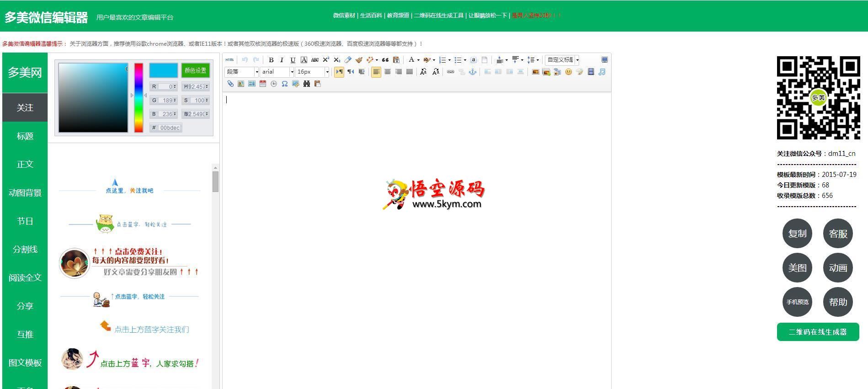The width and height of the screenshot is (868, 389).
Task: Open the scrawl paint palette
Action: coord(580,72)
